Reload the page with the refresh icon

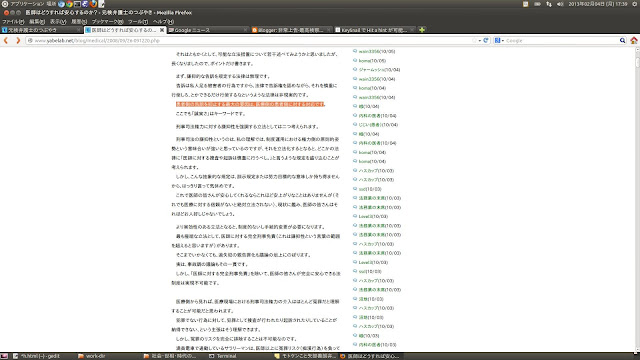pyautogui.click(x=486, y=41)
